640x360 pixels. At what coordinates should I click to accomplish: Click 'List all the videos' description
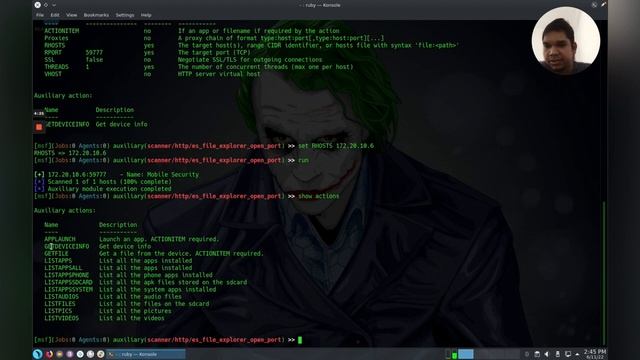point(132,318)
